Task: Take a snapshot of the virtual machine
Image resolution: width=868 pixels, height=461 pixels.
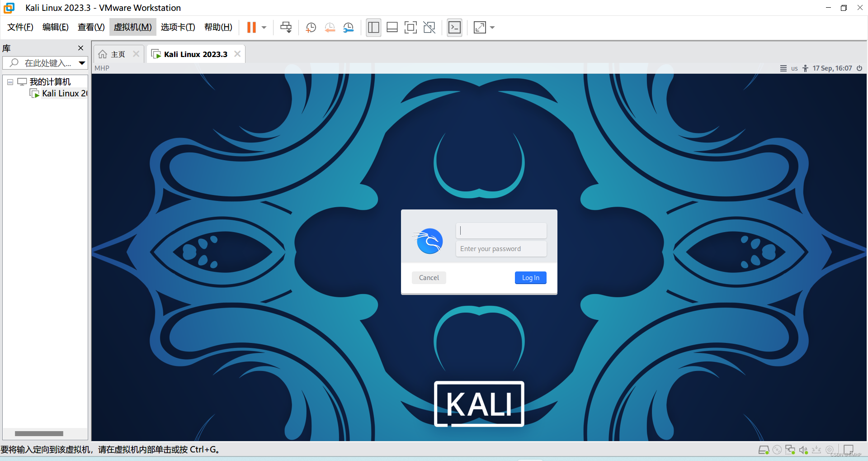Action: coord(311,28)
